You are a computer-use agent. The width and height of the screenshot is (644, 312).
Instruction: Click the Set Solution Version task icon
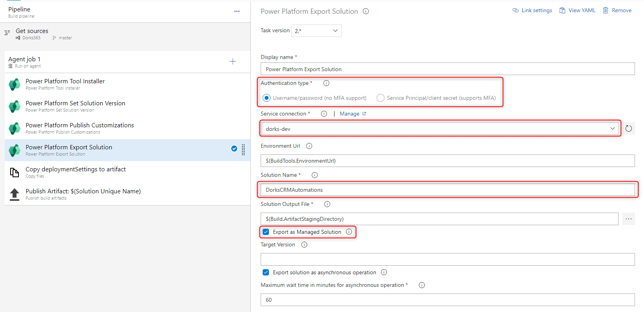(15, 106)
